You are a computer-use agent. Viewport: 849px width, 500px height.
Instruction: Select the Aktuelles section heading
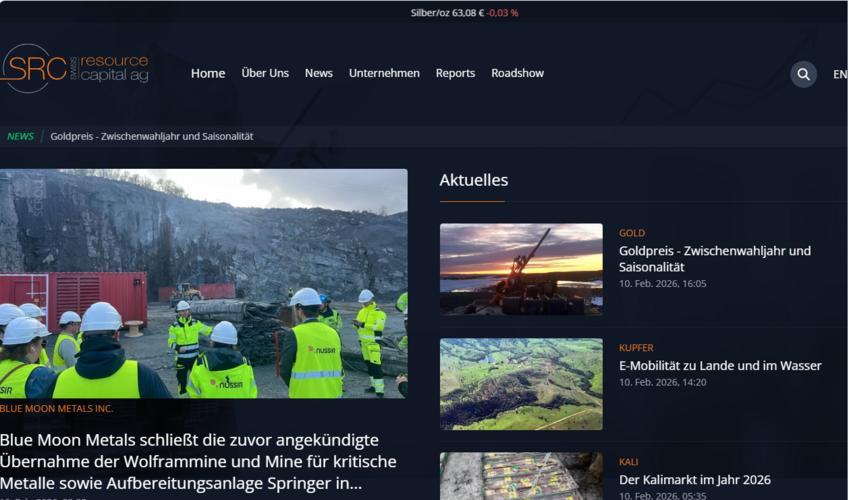474,180
